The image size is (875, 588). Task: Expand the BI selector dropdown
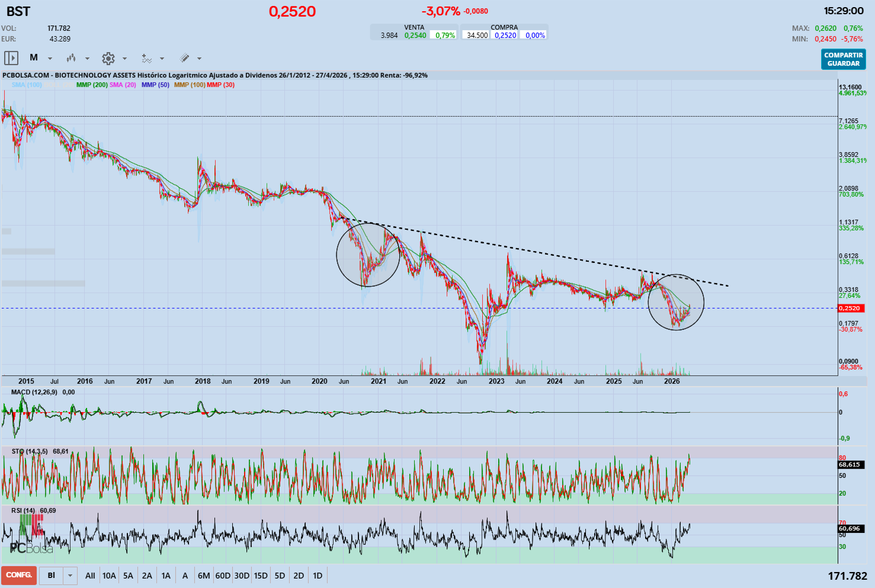click(x=69, y=575)
